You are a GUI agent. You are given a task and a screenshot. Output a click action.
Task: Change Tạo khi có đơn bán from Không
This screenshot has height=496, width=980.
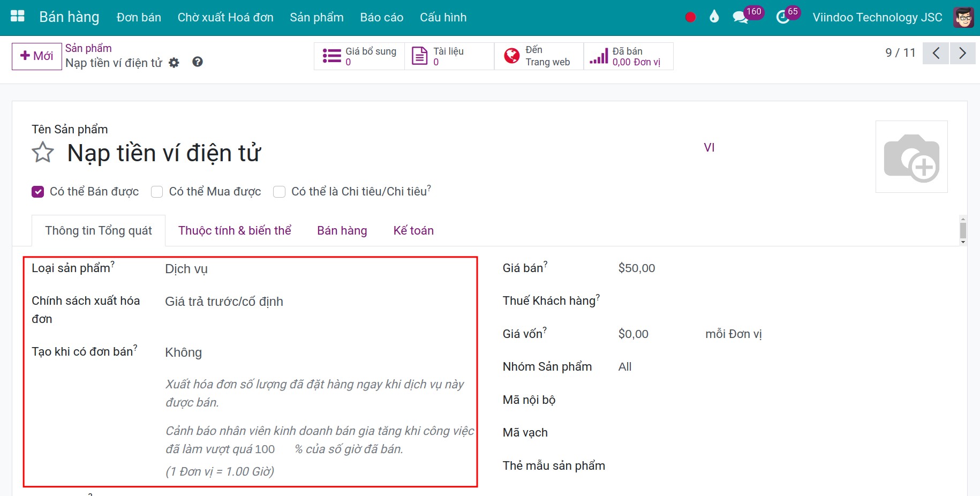point(183,352)
